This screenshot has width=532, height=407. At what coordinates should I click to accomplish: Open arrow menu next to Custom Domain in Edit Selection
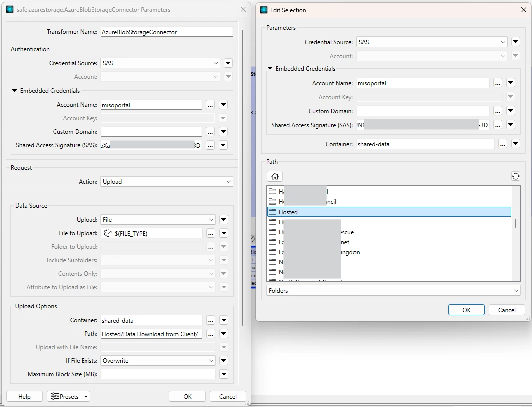(x=510, y=111)
